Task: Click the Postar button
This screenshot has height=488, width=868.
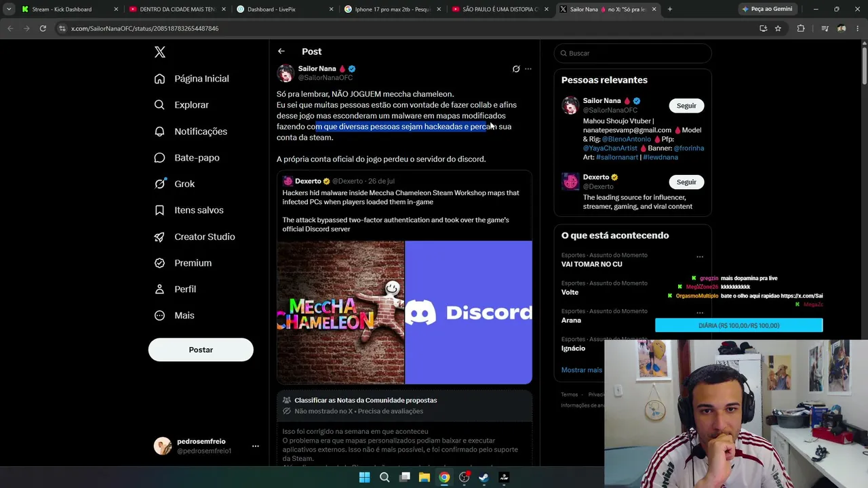Action: [x=201, y=350]
